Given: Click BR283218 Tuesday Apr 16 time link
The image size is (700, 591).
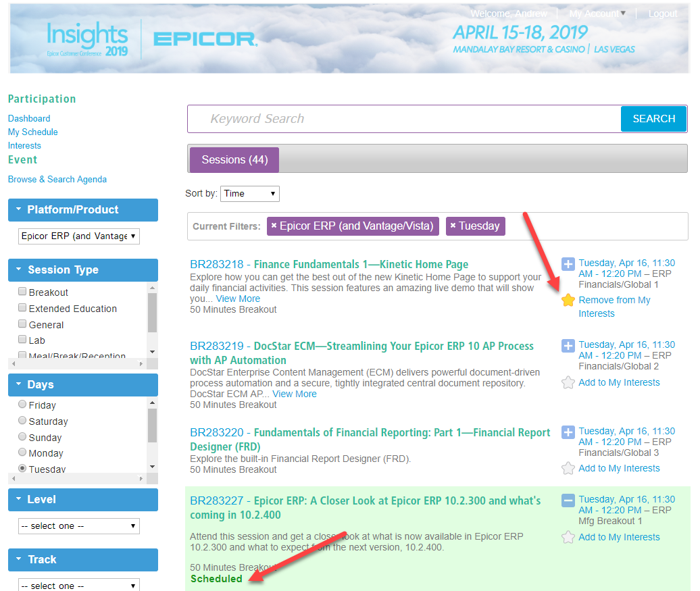Looking at the screenshot, I should [627, 268].
